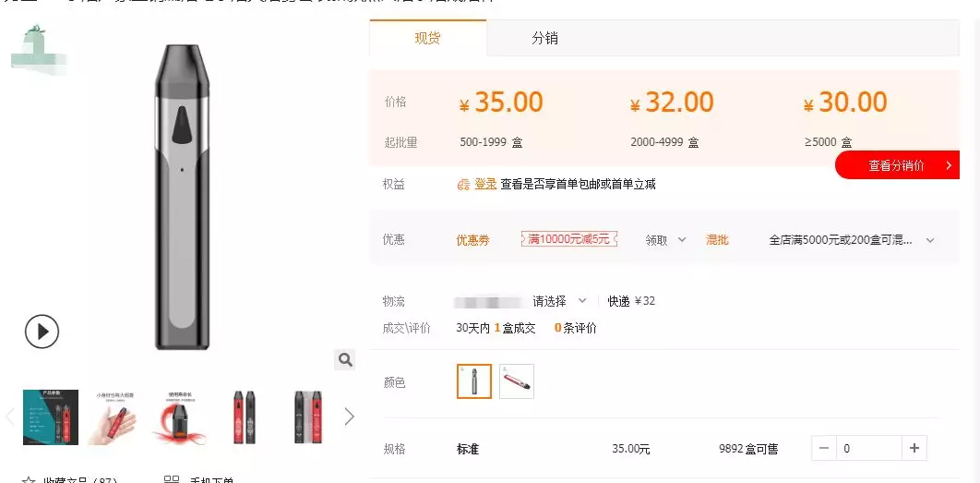The height and width of the screenshot is (483, 980).
Task: Click the 快递 ¥32 shipping fee text
Action: (x=631, y=301)
